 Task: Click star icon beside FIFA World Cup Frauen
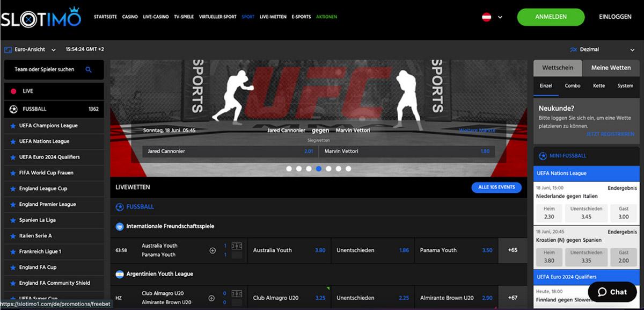click(13, 173)
